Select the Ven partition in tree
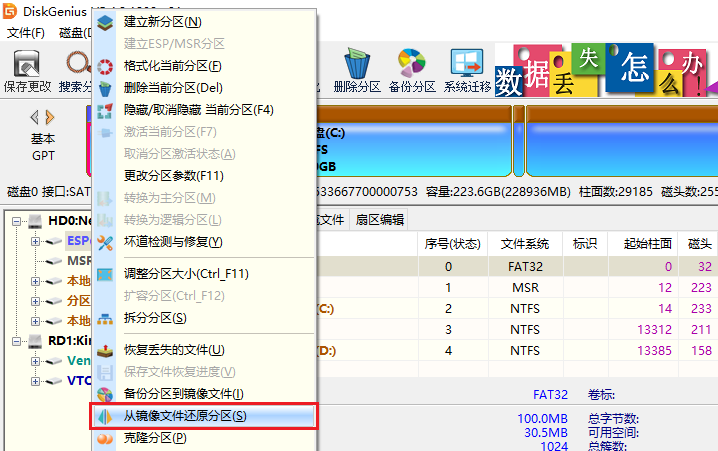718x451 pixels. point(79,361)
